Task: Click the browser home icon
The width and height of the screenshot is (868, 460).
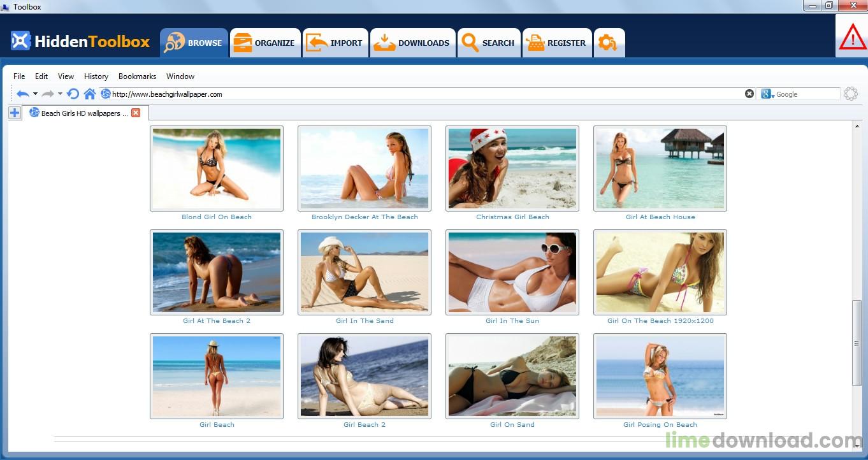Action: [90, 94]
